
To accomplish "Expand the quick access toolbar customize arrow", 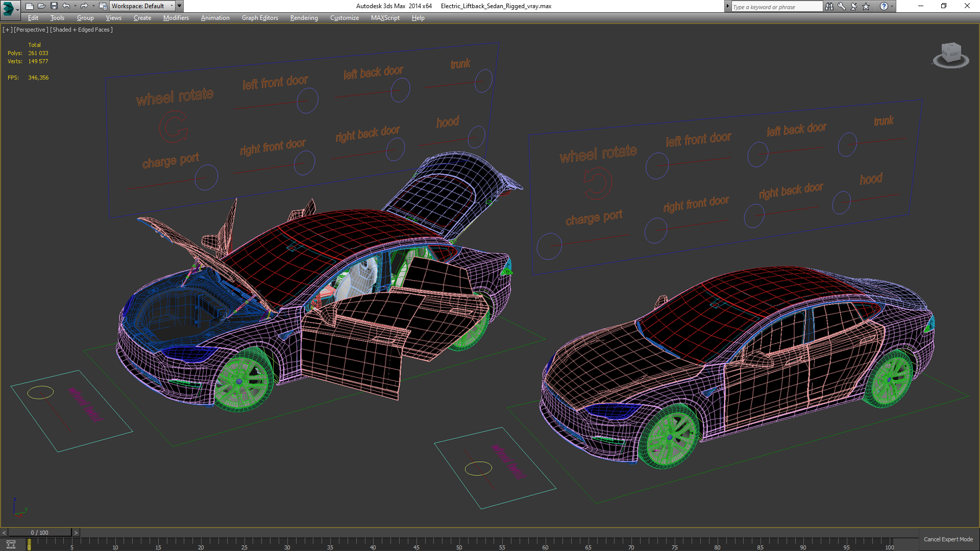I will [179, 6].
